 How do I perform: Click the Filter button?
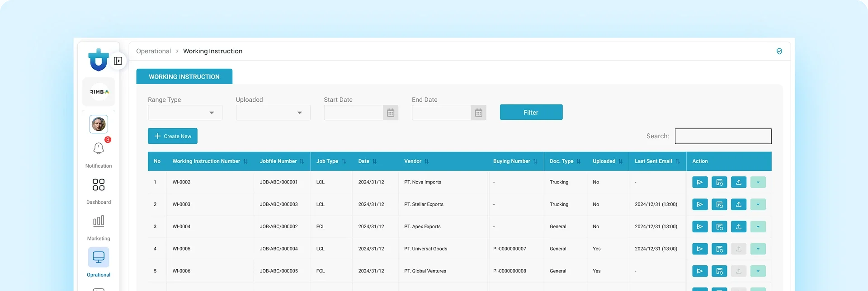click(531, 112)
